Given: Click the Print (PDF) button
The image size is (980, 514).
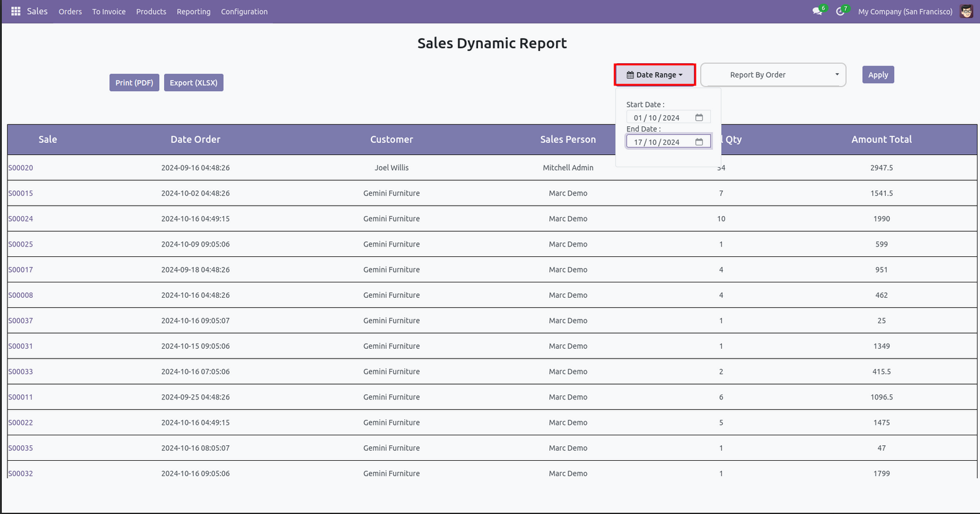Looking at the screenshot, I should point(134,83).
